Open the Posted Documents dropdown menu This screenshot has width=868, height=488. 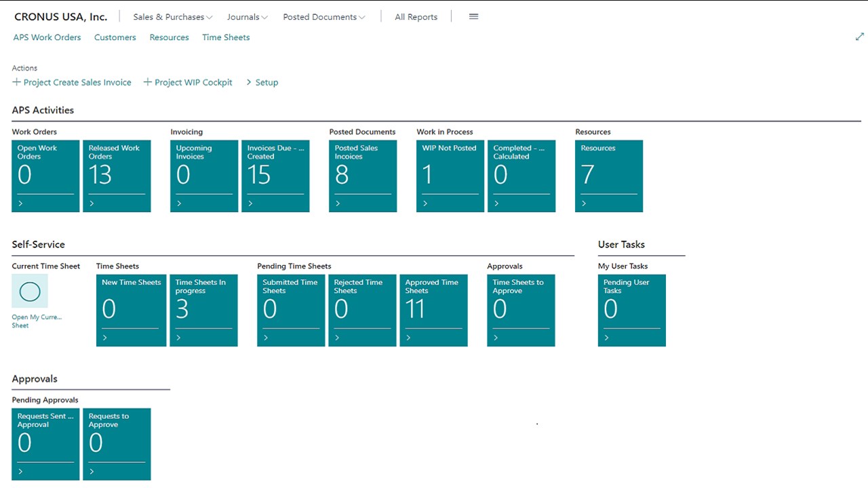tap(323, 17)
